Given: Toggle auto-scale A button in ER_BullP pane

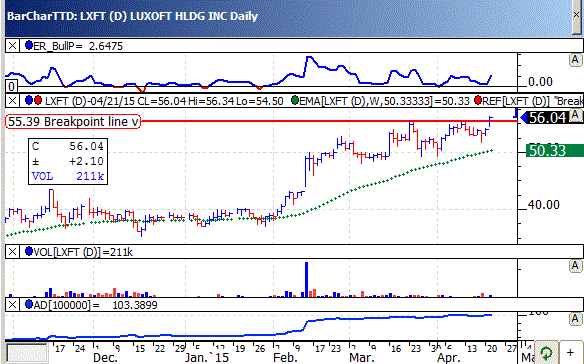Looking at the screenshot, I should click(x=575, y=60).
